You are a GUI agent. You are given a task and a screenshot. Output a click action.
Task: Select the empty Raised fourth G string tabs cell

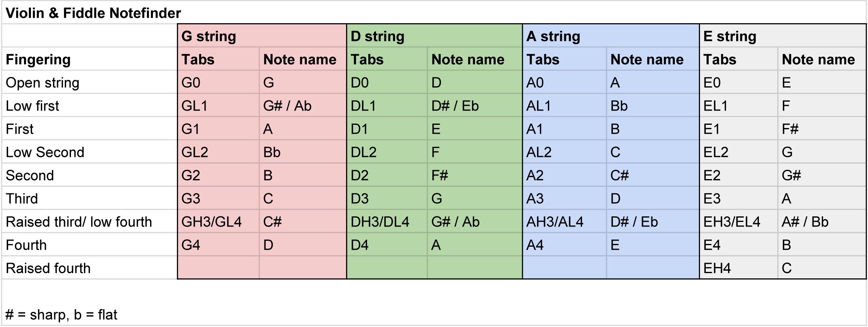coord(219,268)
